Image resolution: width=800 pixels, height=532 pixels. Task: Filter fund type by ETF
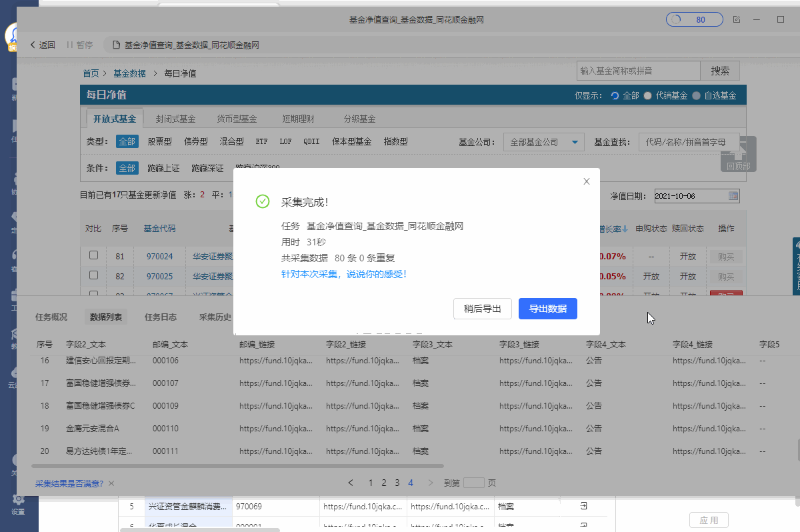[x=261, y=141]
